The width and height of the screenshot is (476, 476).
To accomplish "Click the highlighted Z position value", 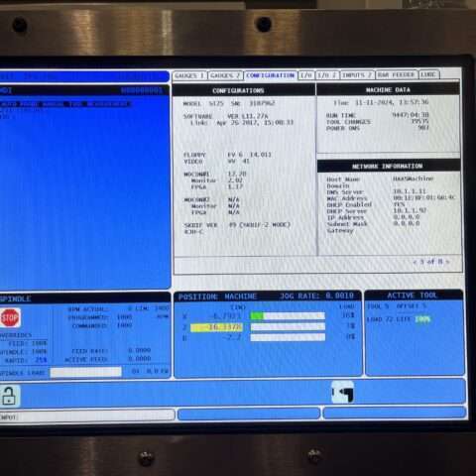I will (216, 327).
